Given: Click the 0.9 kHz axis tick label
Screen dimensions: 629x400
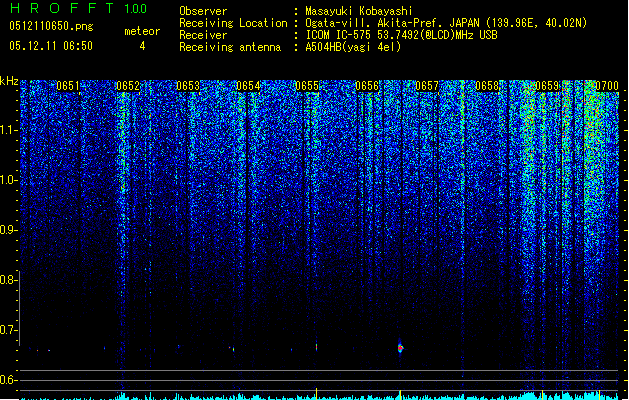Looking at the screenshot, I should 9,230.
